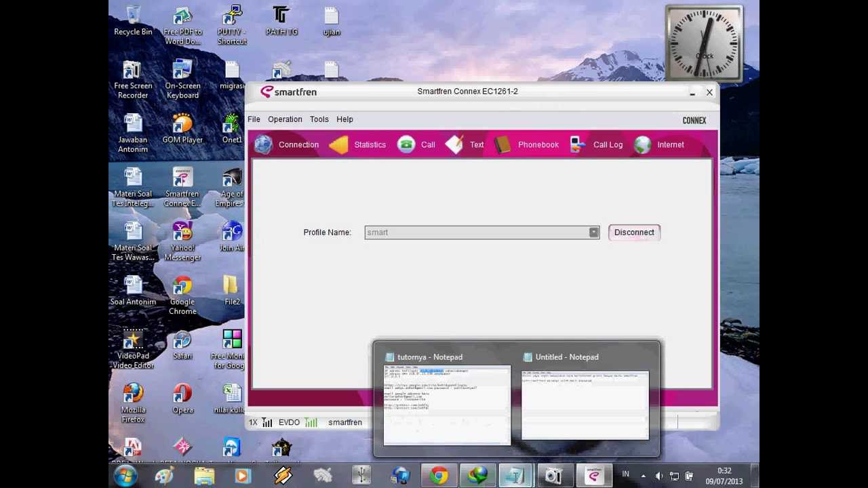
Task: Open the File menu in Smartfren
Action: 254,119
